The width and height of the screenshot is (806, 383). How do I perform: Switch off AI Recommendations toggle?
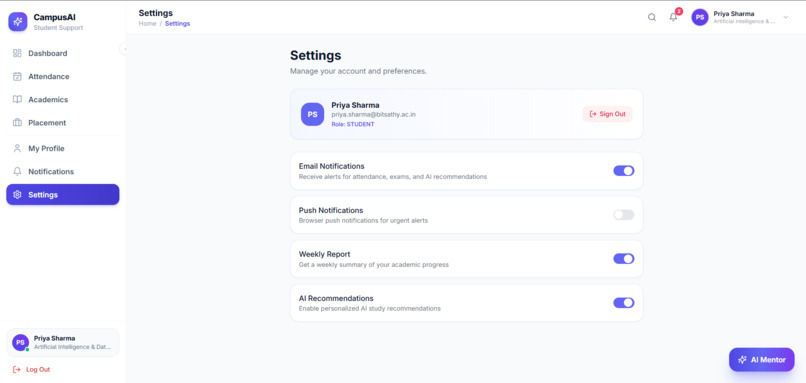tap(624, 303)
